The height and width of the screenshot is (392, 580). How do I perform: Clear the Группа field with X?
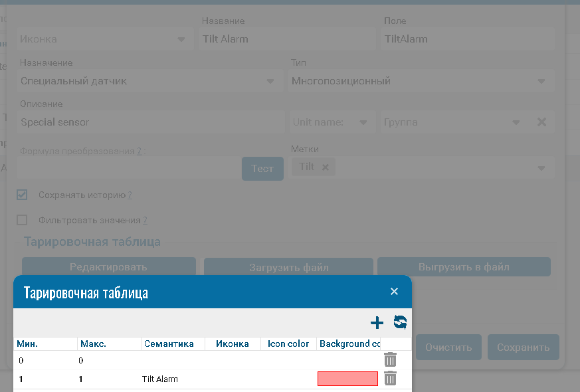click(x=541, y=122)
